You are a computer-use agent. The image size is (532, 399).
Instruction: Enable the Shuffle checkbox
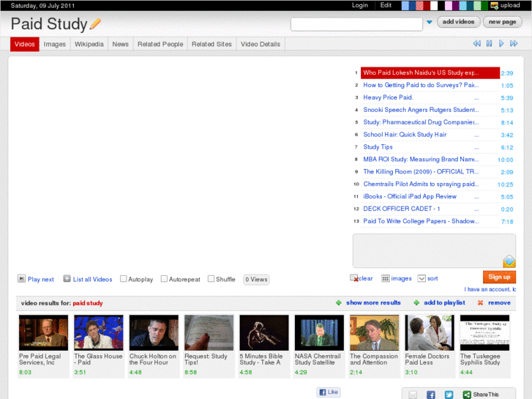point(211,279)
